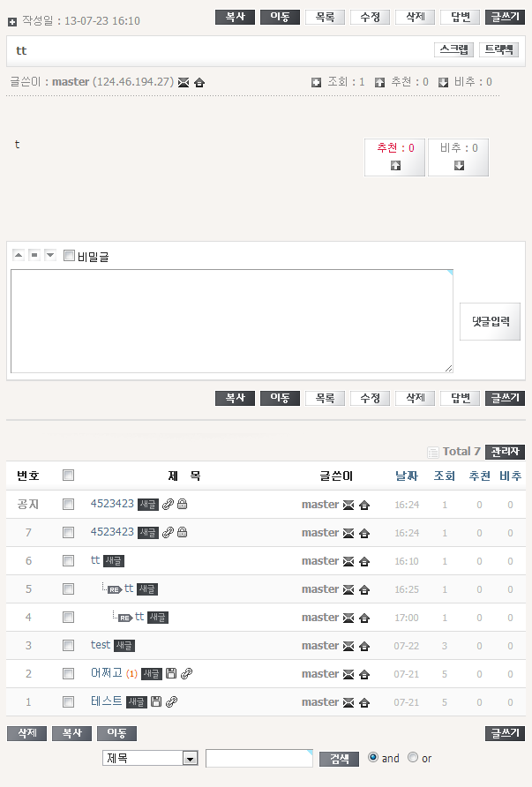Open the RE tt reply in row 4

139,617
